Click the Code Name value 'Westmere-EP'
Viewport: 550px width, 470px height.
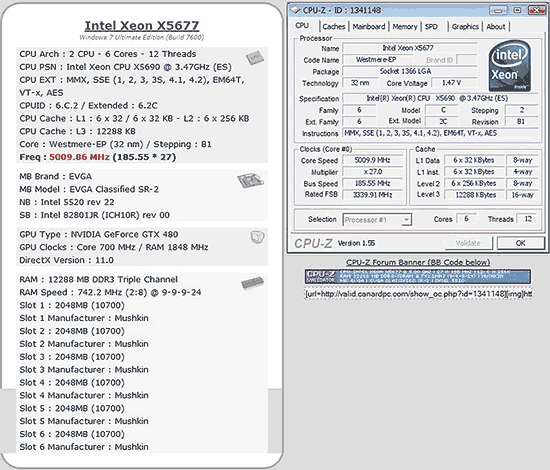[378, 60]
